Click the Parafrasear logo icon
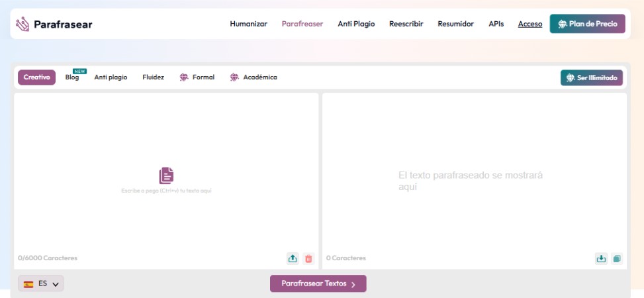 23,25
